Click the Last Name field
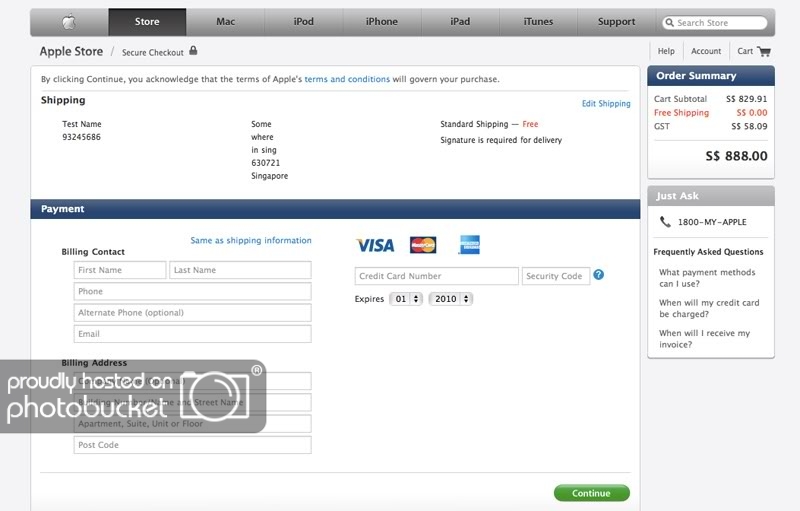This screenshot has height=511, width=800. click(240, 270)
